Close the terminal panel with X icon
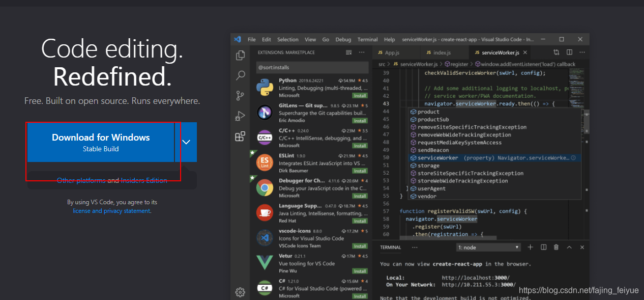This screenshot has width=644, height=300. point(582,248)
